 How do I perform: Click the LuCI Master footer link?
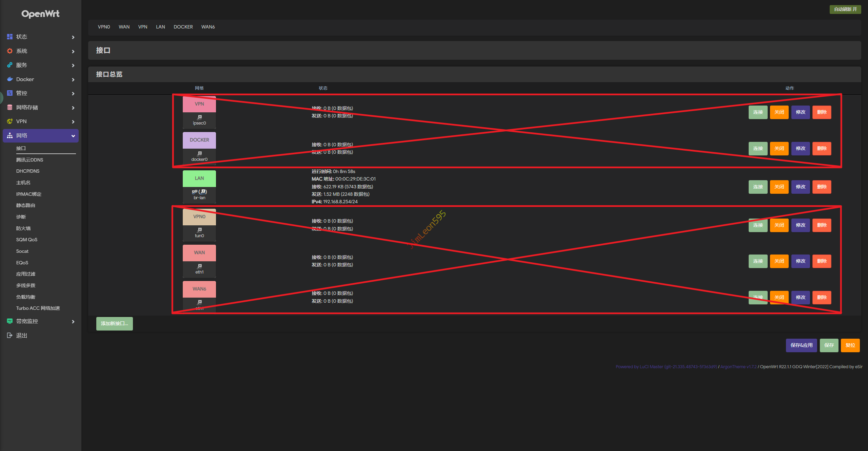click(x=666, y=367)
